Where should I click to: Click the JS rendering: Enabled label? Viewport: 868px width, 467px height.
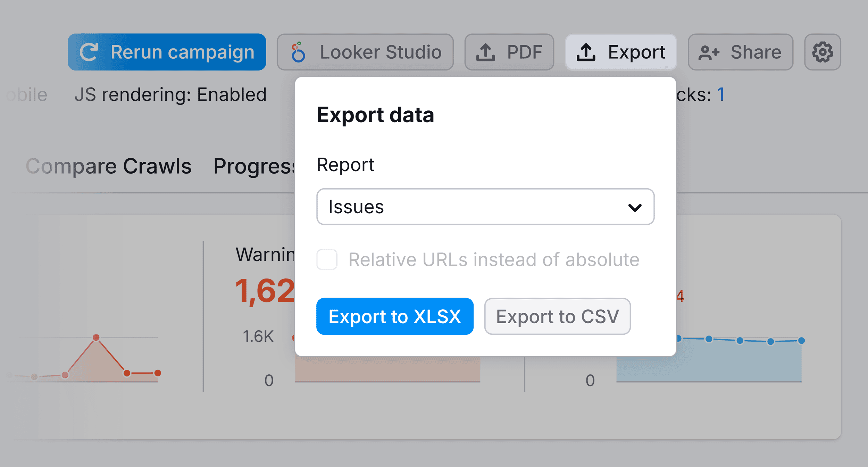[x=171, y=94]
